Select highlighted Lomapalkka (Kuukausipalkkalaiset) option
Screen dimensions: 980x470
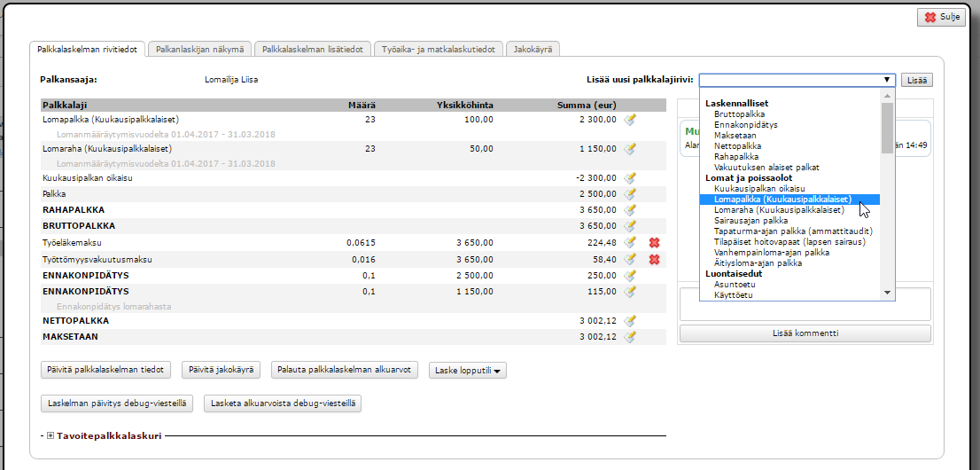point(790,199)
